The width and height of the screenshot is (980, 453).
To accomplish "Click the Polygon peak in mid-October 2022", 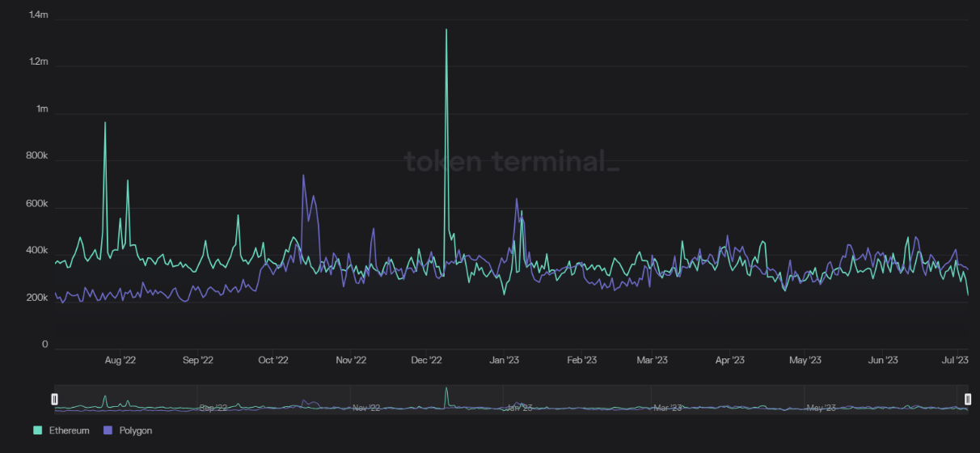I will click(303, 176).
